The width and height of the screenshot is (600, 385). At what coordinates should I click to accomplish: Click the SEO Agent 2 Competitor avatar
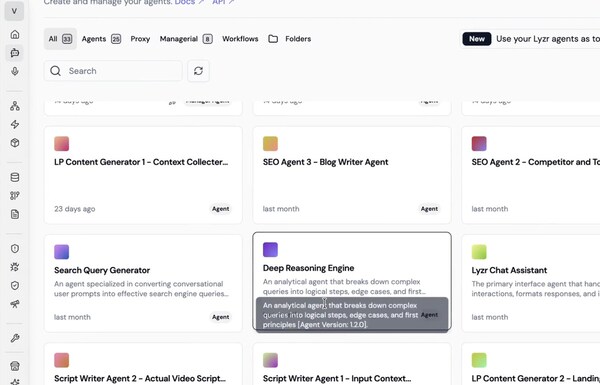click(x=479, y=144)
